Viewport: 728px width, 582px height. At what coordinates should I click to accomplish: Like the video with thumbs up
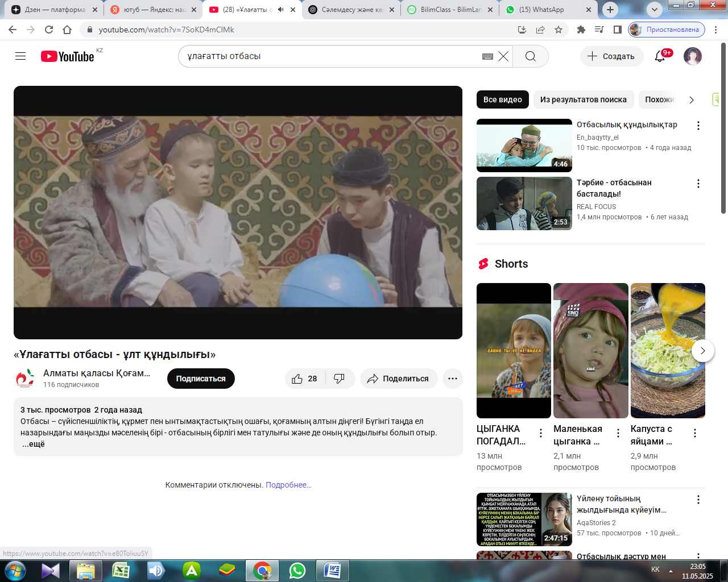pos(305,379)
